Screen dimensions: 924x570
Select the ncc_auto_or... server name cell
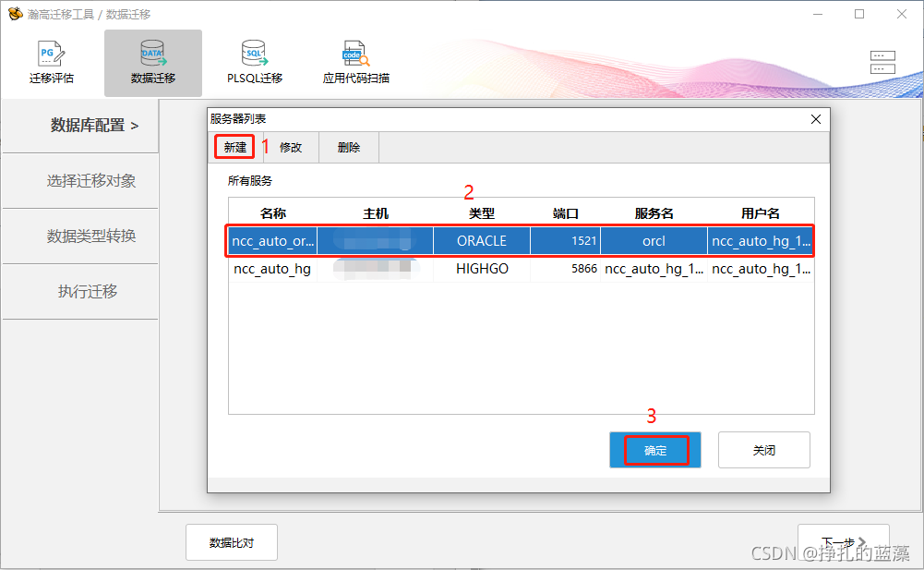(273, 241)
